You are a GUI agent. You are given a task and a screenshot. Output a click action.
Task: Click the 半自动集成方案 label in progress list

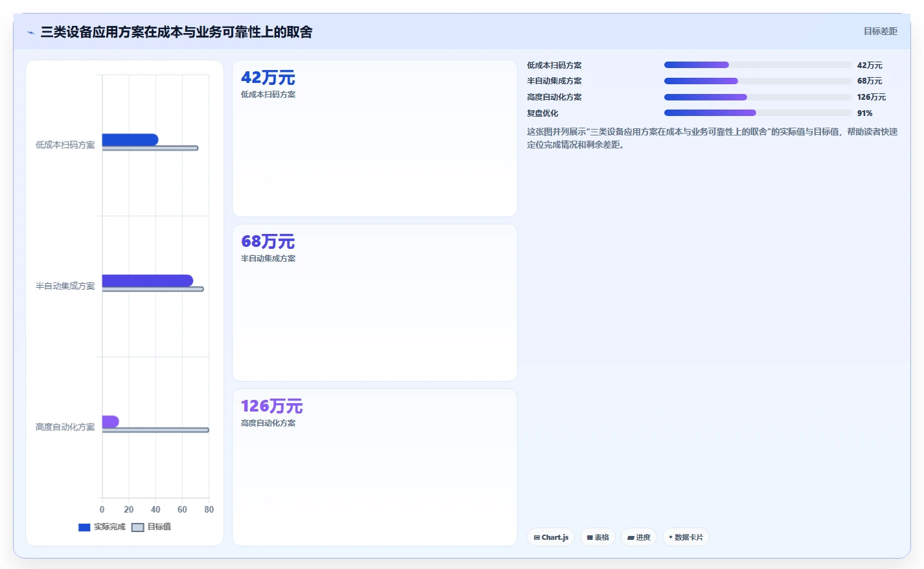point(554,81)
